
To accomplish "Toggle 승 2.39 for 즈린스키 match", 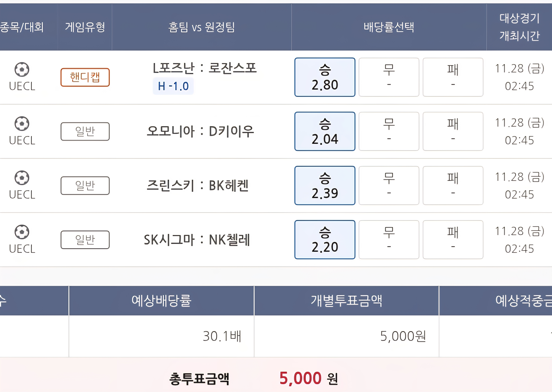I will pyautogui.click(x=325, y=185).
